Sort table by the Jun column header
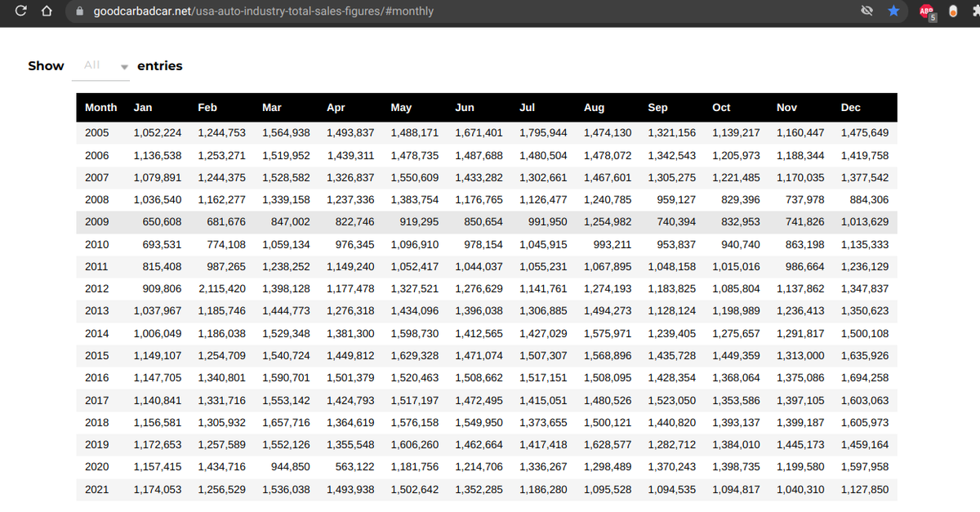Viewport: 980px width, 512px height. pyautogui.click(x=465, y=107)
